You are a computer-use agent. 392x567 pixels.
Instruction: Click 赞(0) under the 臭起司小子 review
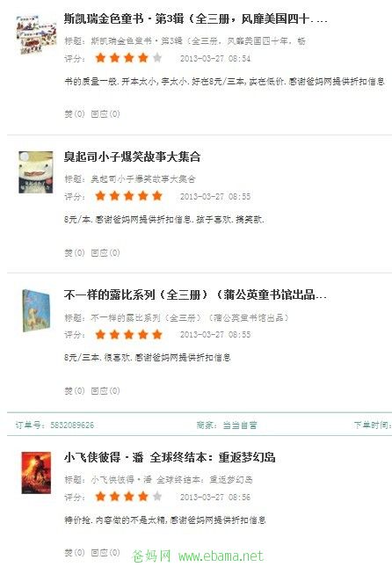75,253
